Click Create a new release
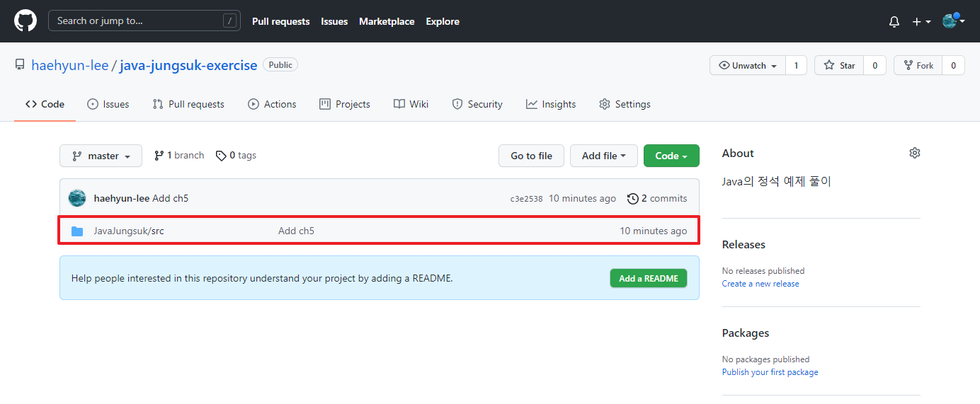The height and width of the screenshot is (404, 980). (760, 284)
